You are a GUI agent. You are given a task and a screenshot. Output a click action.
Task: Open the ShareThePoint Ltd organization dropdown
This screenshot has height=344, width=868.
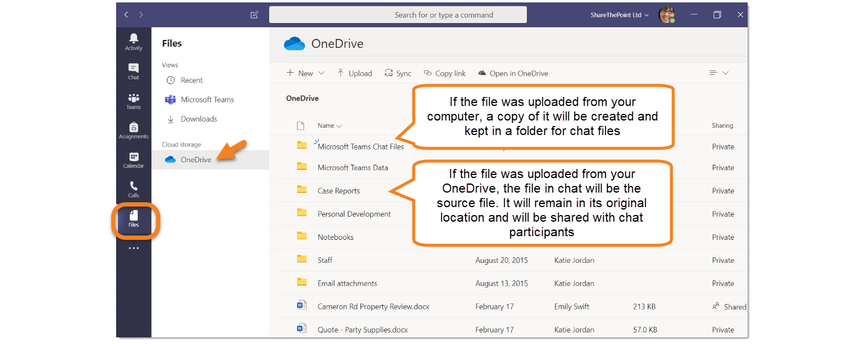pyautogui.click(x=619, y=15)
